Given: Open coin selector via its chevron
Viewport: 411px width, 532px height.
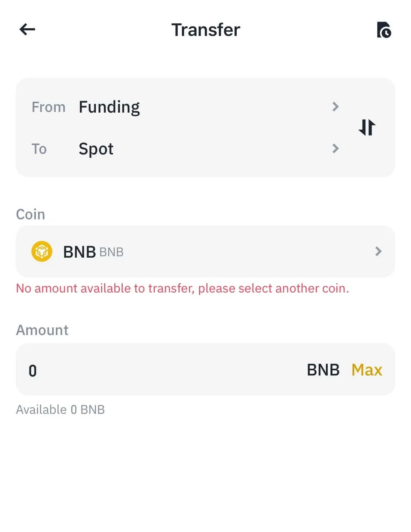Looking at the screenshot, I should 378,251.
